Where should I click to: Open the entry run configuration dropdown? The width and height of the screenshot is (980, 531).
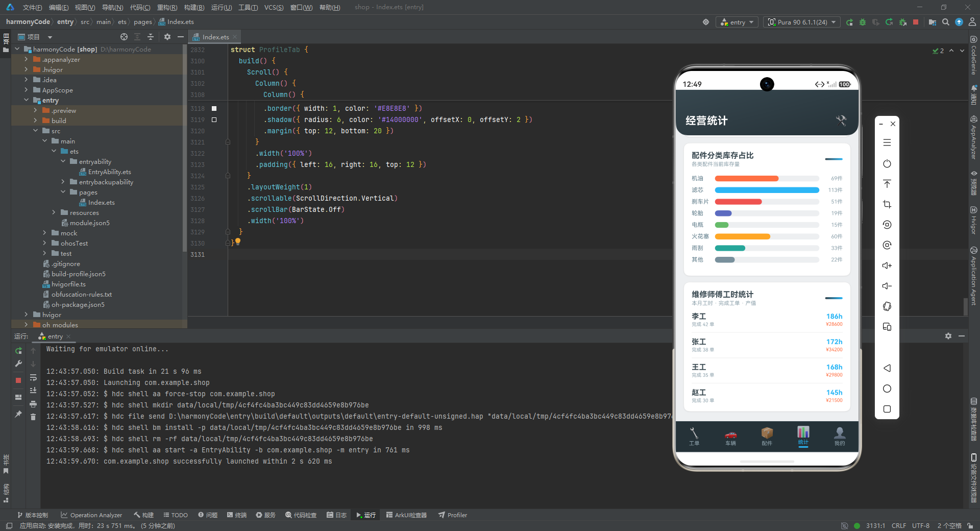click(x=738, y=22)
